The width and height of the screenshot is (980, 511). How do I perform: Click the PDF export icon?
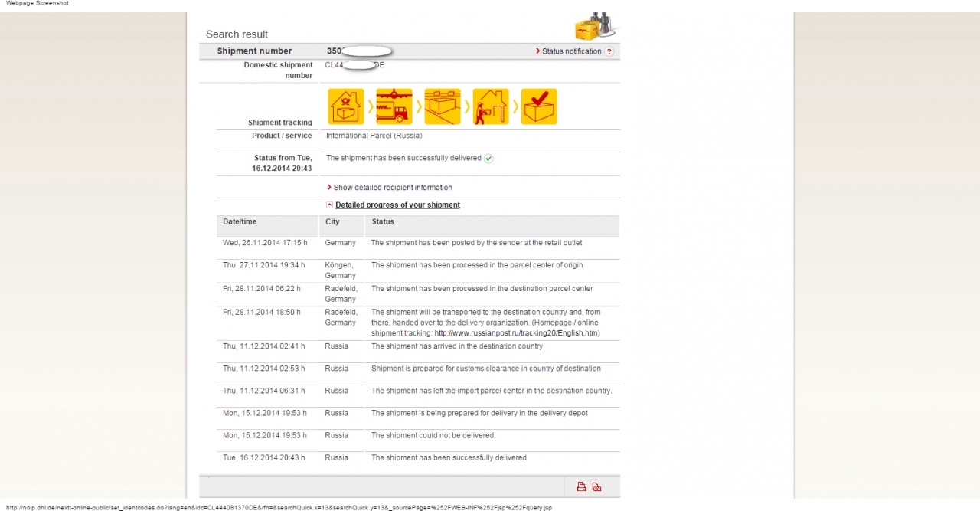click(x=597, y=486)
